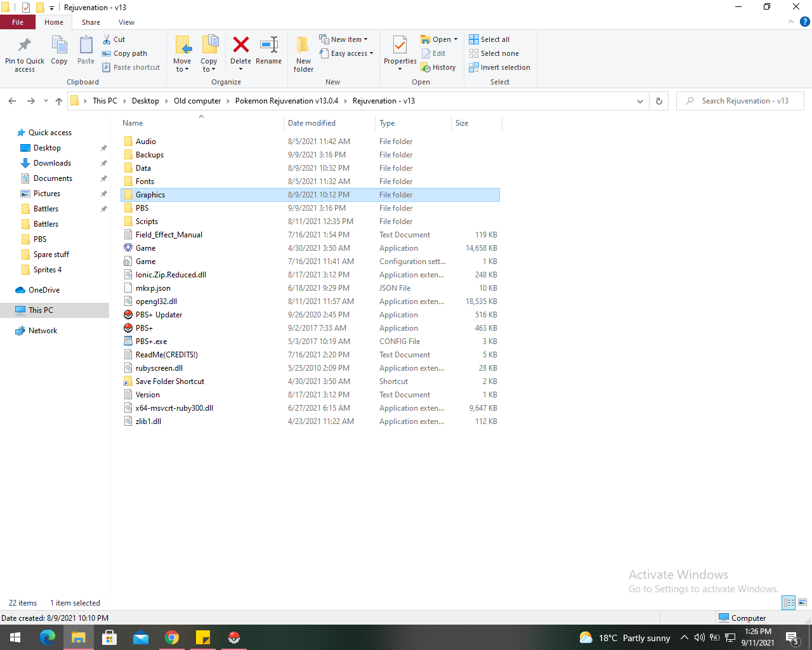The width and height of the screenshot is (812, 650).
Task: Select the PBS+ Updater pokeball application
Action: point(159,315)
